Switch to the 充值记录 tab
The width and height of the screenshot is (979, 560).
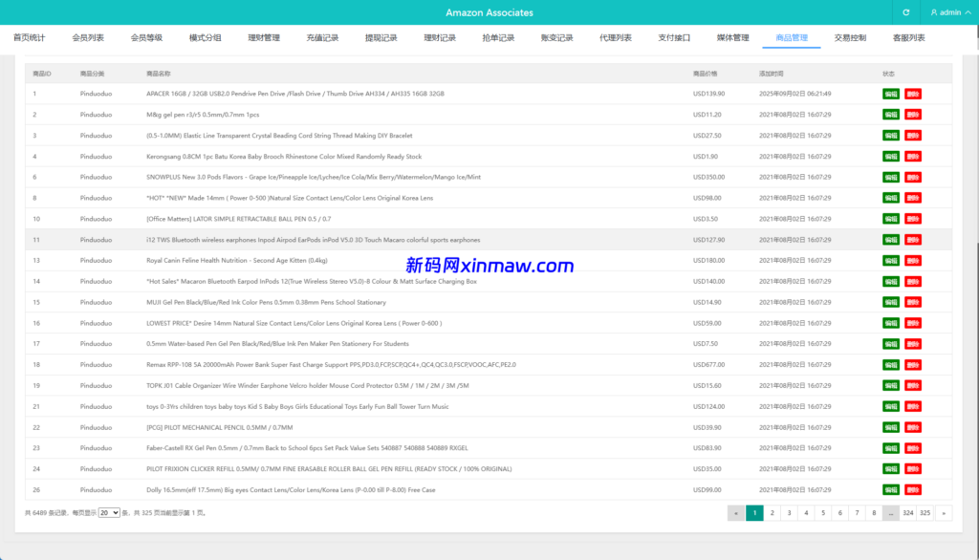(x=322, y=36)
